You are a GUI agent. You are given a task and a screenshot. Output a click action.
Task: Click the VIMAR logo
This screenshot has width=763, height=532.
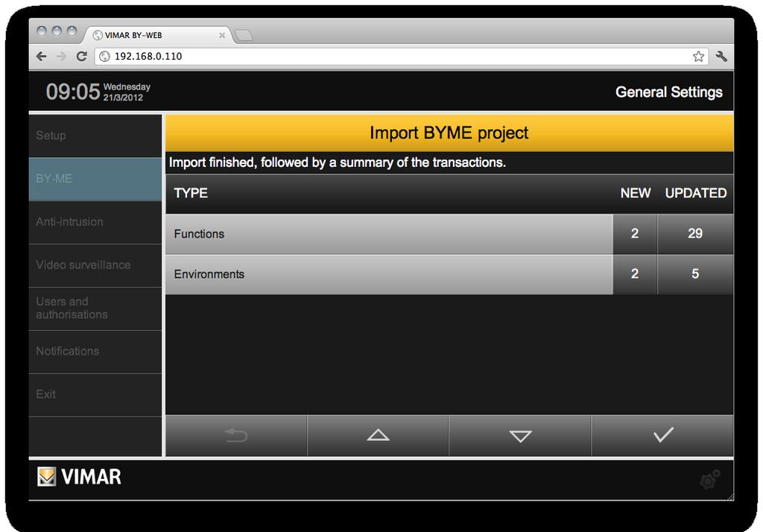point(79,477)
